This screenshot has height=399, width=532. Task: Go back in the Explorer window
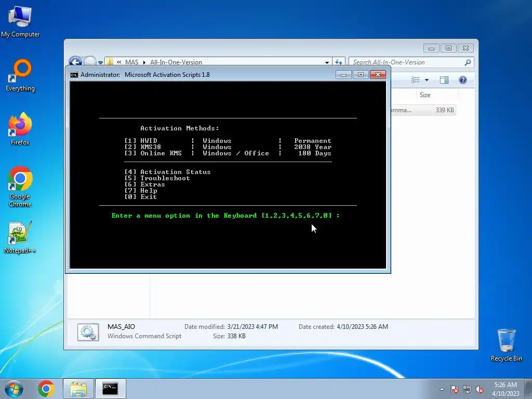[x=75, y=62]
